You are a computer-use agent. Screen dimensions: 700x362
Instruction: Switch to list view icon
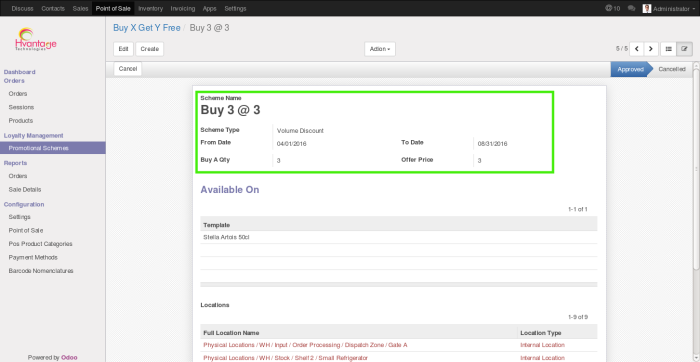[x=669, y=49]
